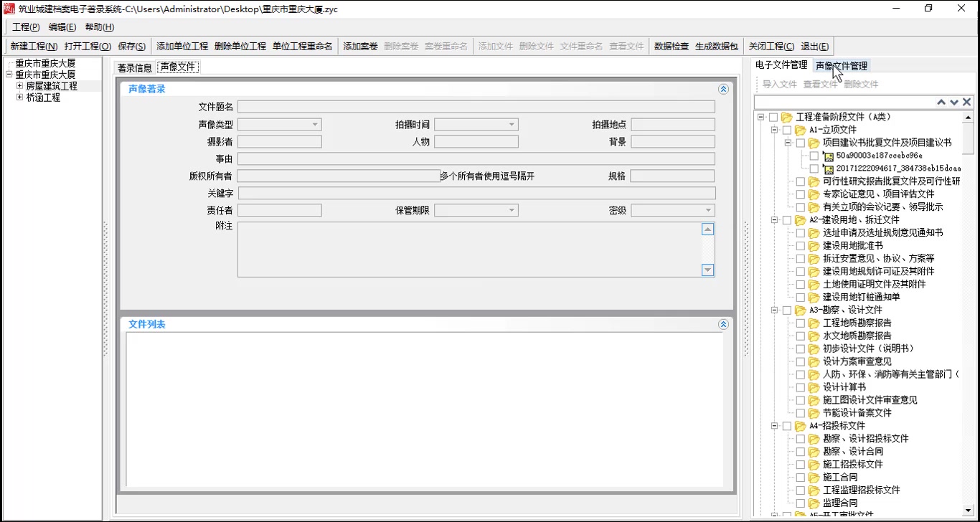
Task: Open the 保管期限 dropdown
Action: (x=512, y=210)
